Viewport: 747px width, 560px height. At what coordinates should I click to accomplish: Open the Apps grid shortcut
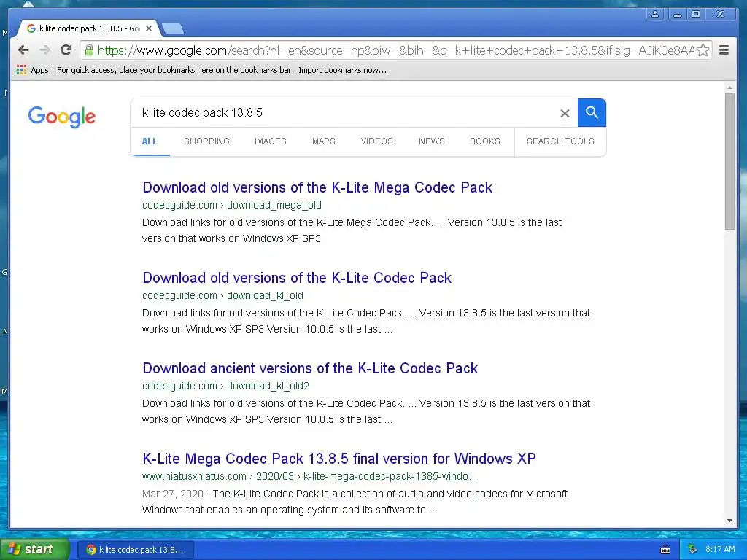click(x=32, y=70)
